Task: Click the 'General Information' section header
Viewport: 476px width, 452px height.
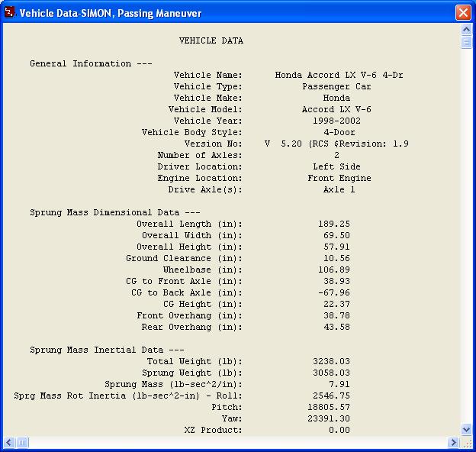Action: pyautogui.click(x=80, y=63)
